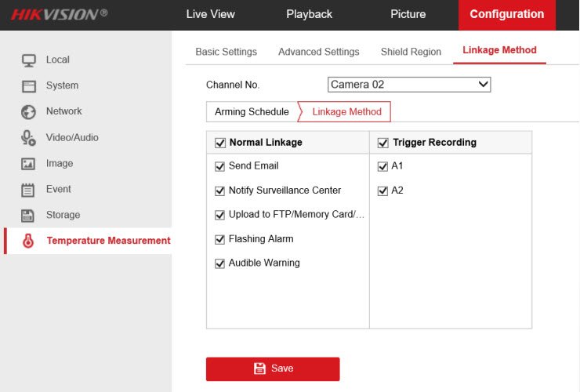Uncheck the Send Email checkbox
580x392 pixels.
coord(219,166)
